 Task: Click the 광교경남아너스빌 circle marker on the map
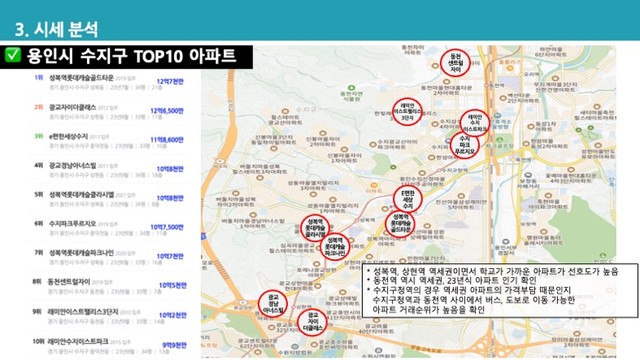pos(273,304)
